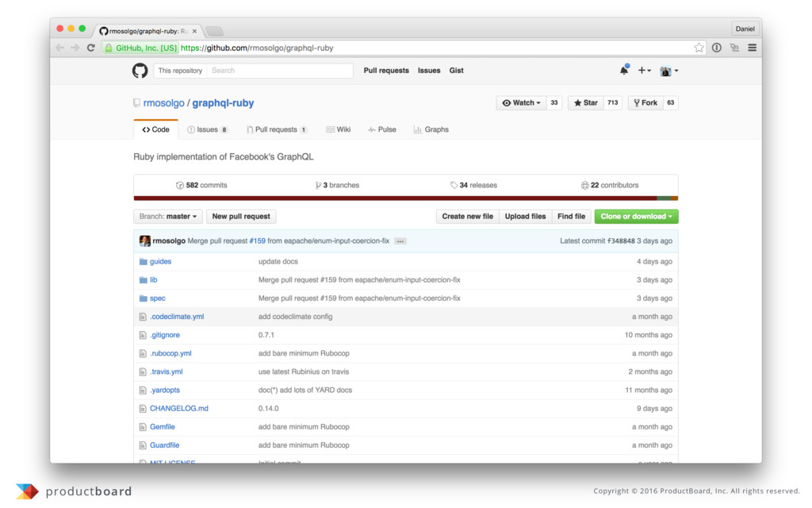Viewport: 812px width, 508px height.
Task: Click the file icon beside CHANGELOG.md
Action: point(143,409)
